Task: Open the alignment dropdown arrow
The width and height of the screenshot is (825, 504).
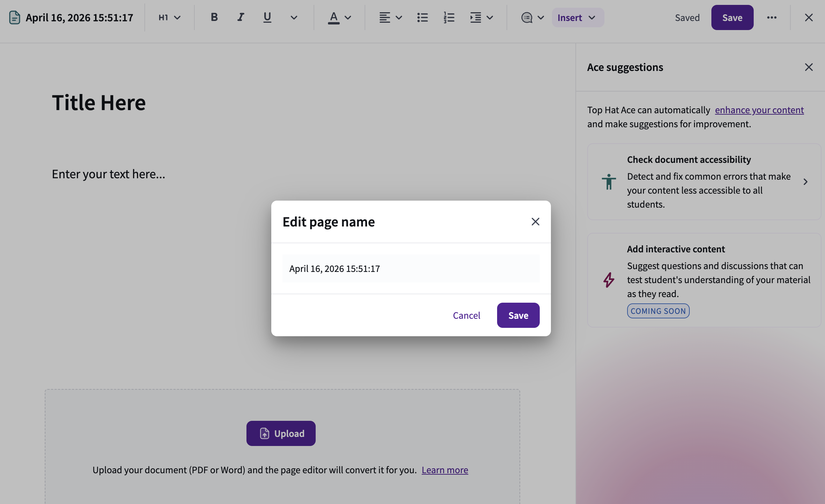Action: [399, 17]
